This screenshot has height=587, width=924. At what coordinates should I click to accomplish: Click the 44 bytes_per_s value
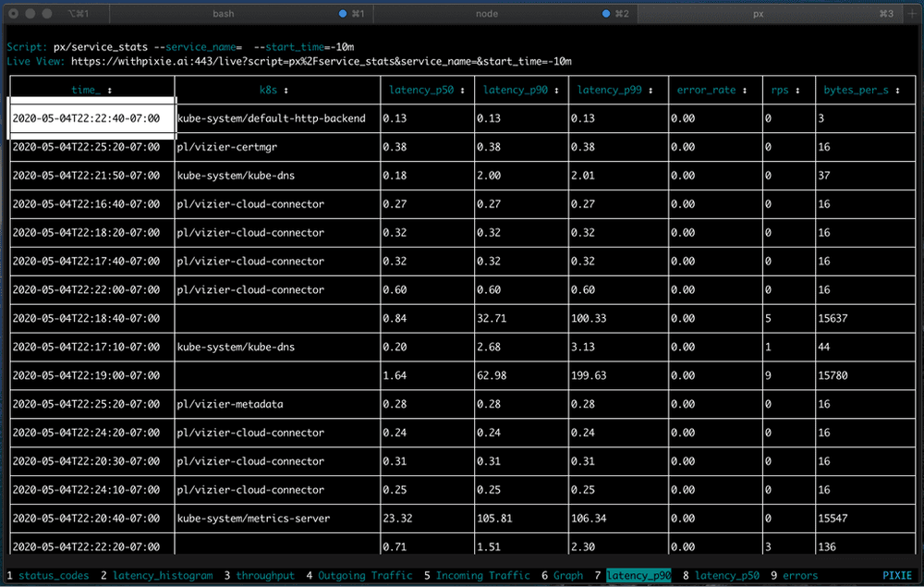point(824,348)
